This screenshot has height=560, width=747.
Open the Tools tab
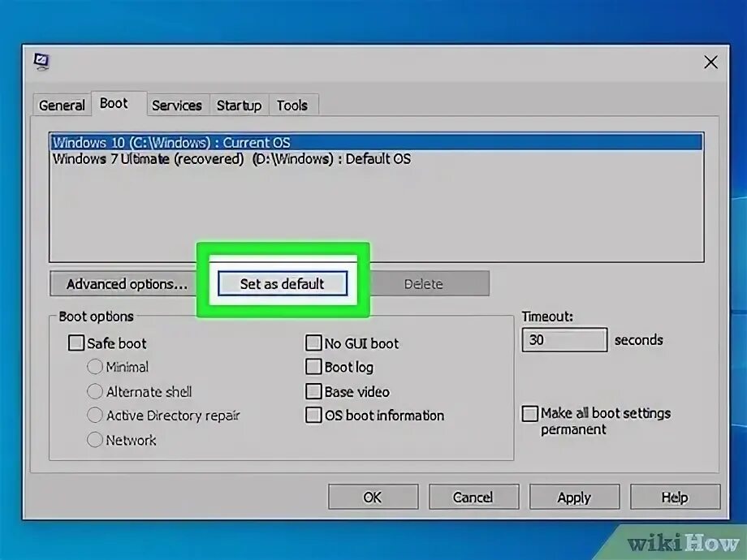tap(292, 105)
